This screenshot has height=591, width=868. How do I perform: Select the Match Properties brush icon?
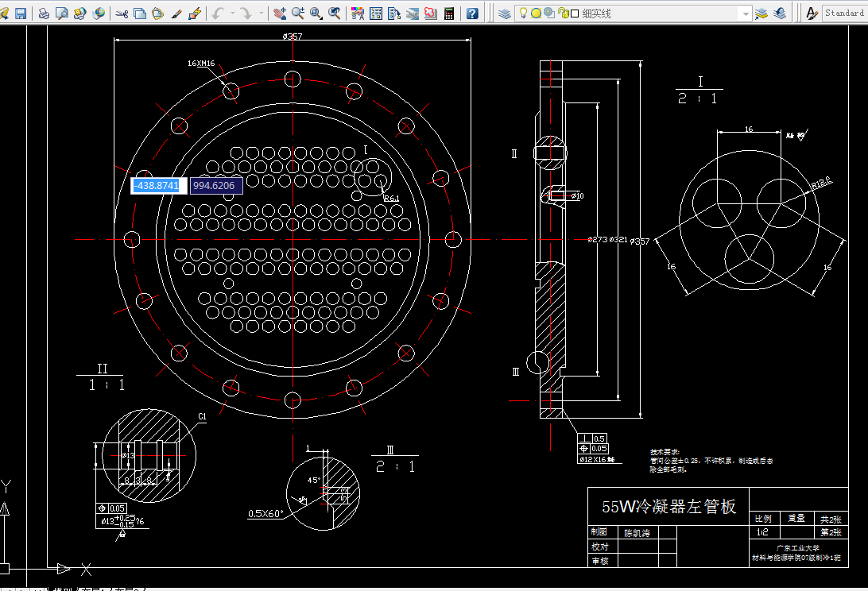[x=176, y=14]
